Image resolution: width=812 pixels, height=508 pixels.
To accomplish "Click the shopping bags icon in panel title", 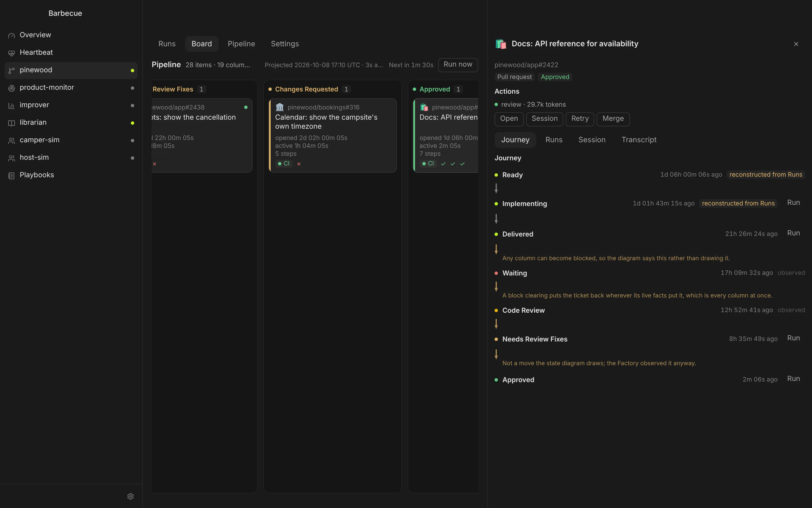I will point(501,44).
